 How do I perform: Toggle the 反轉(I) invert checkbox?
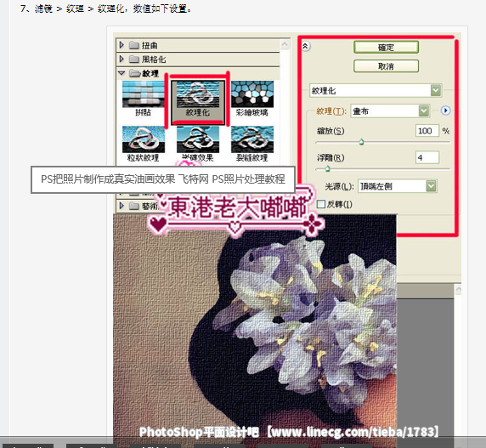tap(321, 204)
